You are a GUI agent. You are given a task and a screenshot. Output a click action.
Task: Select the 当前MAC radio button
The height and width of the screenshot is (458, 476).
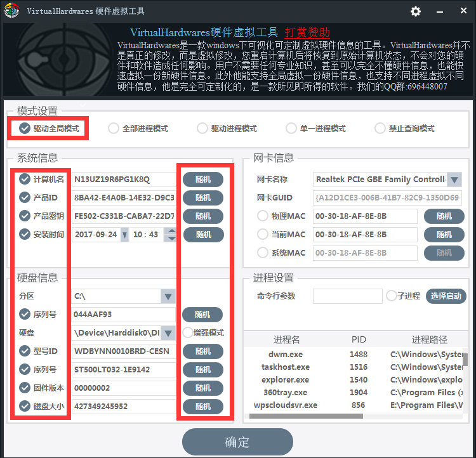coord(263,234)
